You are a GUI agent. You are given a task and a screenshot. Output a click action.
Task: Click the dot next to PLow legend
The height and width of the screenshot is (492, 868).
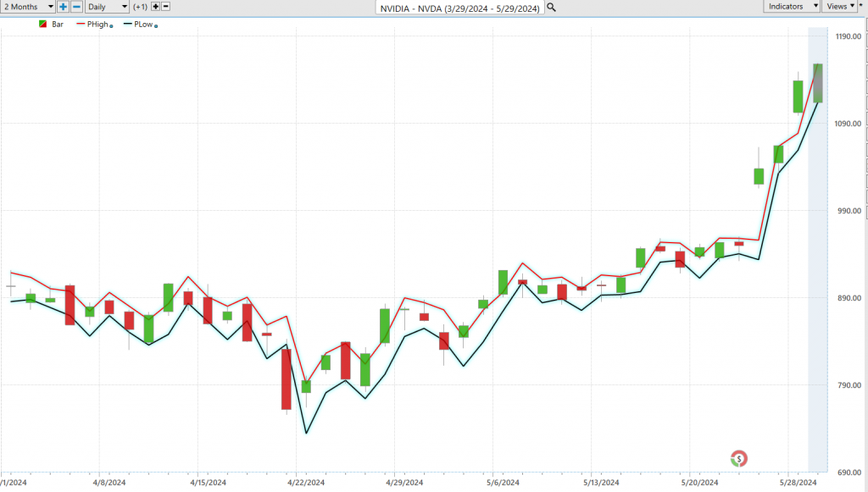click(x=156, y=26)
